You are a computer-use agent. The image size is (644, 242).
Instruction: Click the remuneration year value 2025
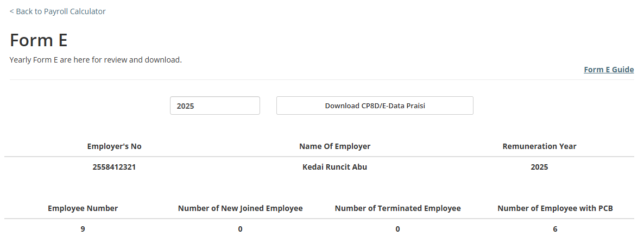(539, 167)
